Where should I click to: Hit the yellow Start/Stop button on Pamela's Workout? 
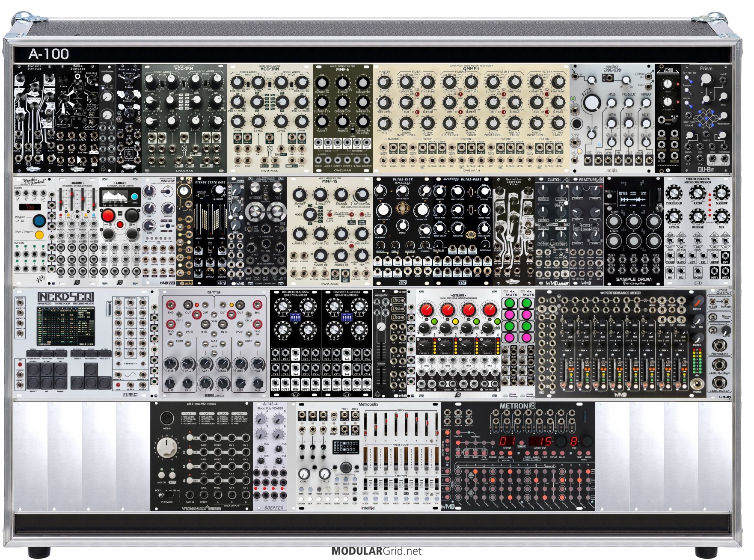(x=39, y=234)
